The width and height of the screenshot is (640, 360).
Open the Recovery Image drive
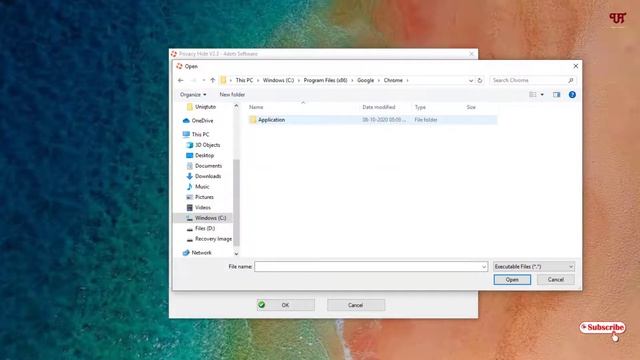point(213,239)
